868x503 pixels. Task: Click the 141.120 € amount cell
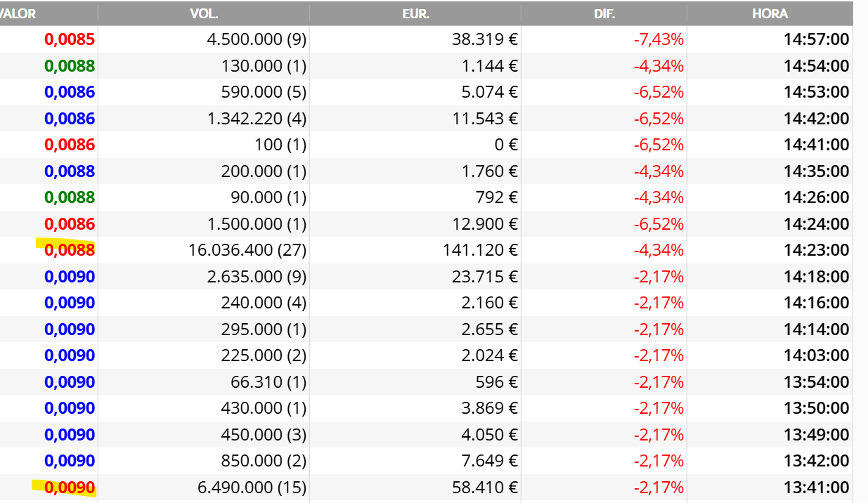tap(480, 250)
